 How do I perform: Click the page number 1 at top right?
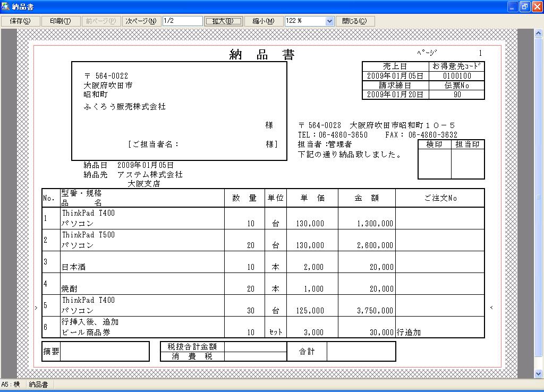480,53
